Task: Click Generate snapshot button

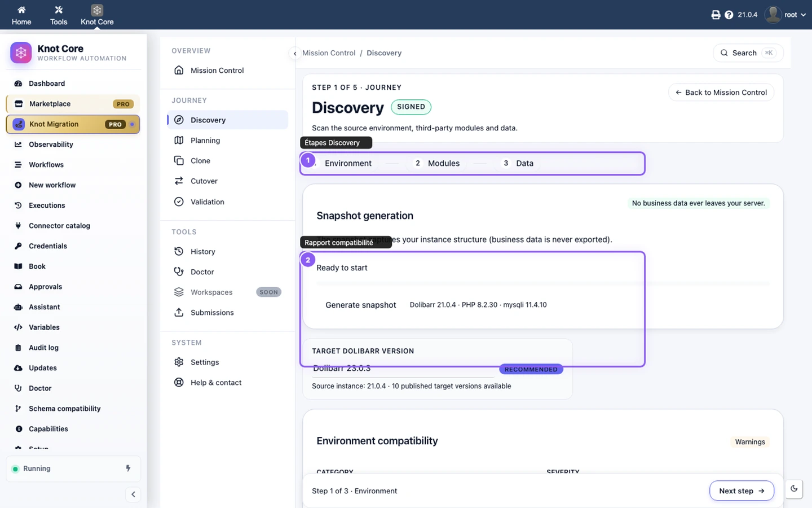Action: (361, 305)
